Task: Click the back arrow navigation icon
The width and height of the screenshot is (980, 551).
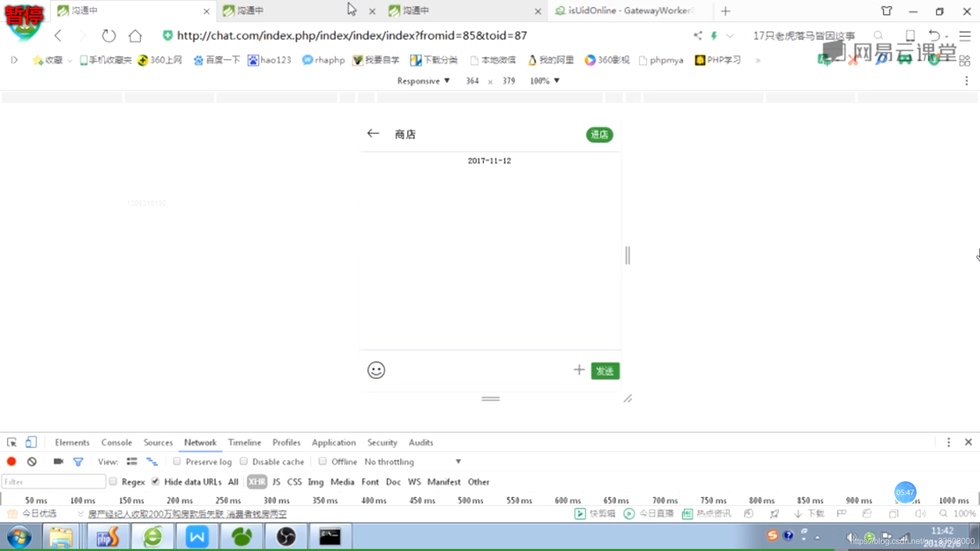Action: pos(372,133)
